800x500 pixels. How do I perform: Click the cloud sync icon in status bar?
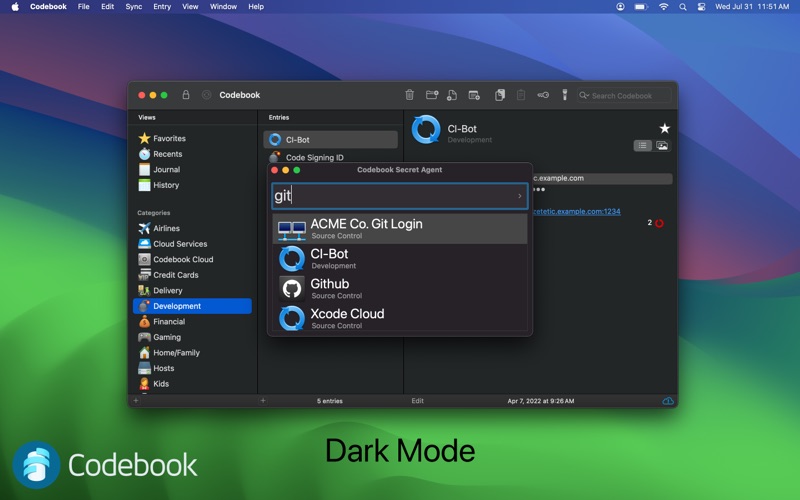[x=667, y=401]
